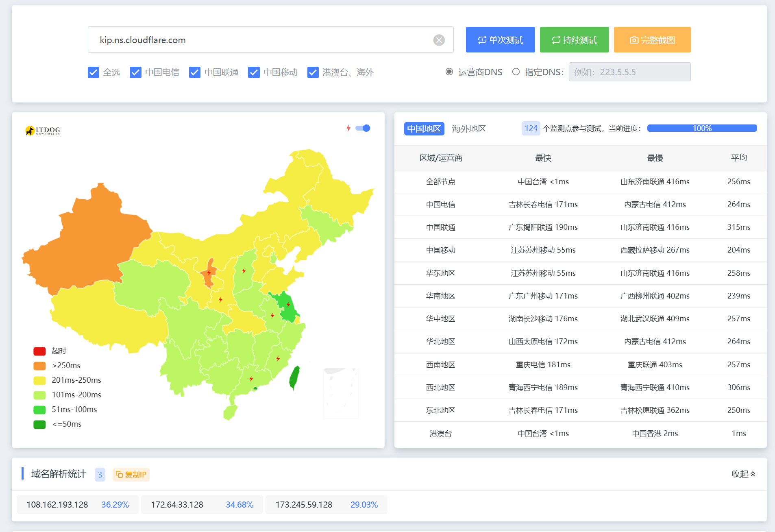
Task: Click the 港澳台 row label
Action: pos(441,433)
